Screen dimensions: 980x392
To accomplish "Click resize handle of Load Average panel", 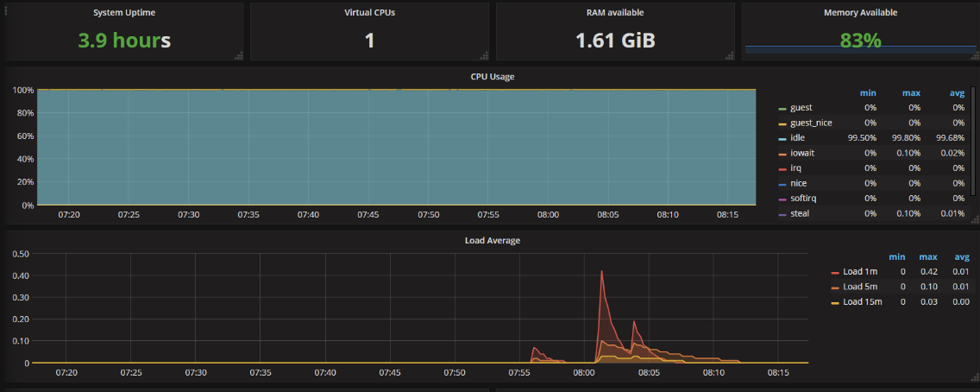I will (976, 378).
